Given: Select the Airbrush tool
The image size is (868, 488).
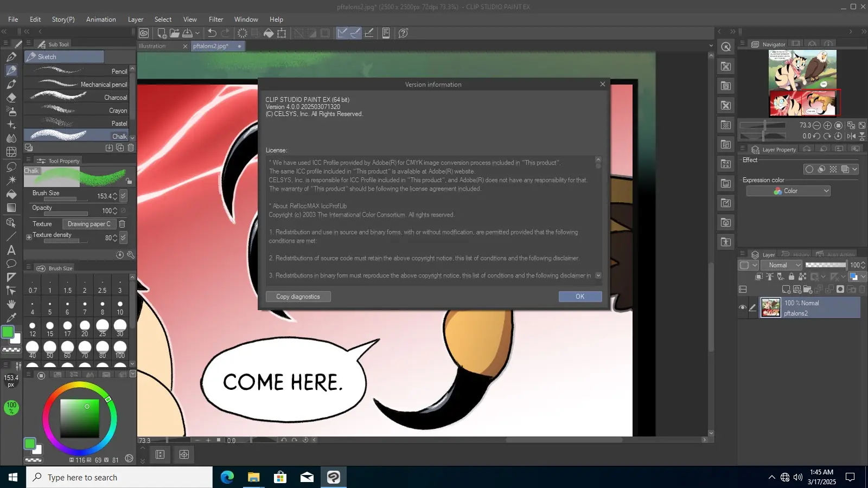Looking at the screenshot, I should tap(11, 111).
